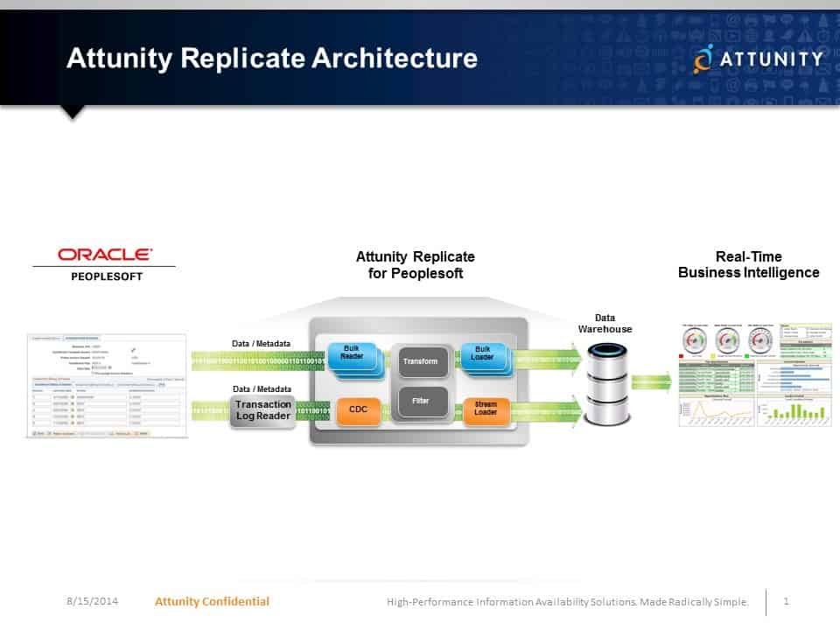Viewport: 840px width, 630px height.
Task: Open the PeopleSoft application screenshot thumbnail
Action: [107, 386]
